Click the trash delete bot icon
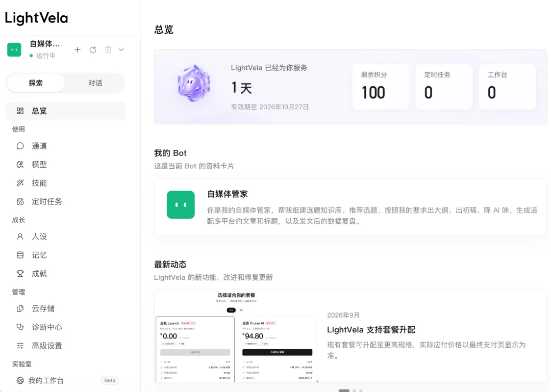The image size is (551, 392). 108,50
